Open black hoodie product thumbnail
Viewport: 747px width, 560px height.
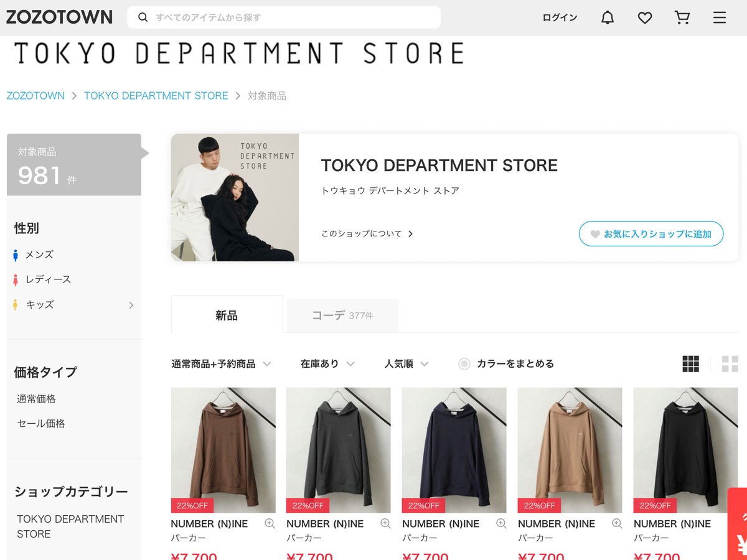(x=686, y=450)
